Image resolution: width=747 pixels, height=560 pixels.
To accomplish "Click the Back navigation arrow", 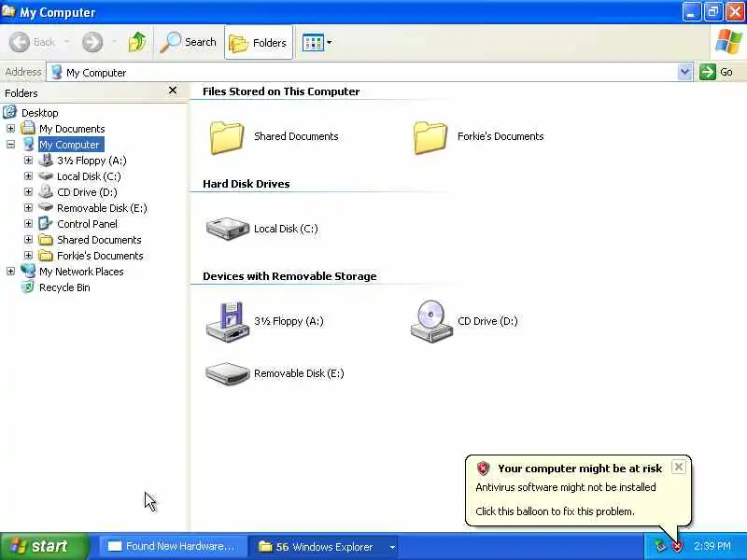I will pyautogui.click(x=20, y=42).
